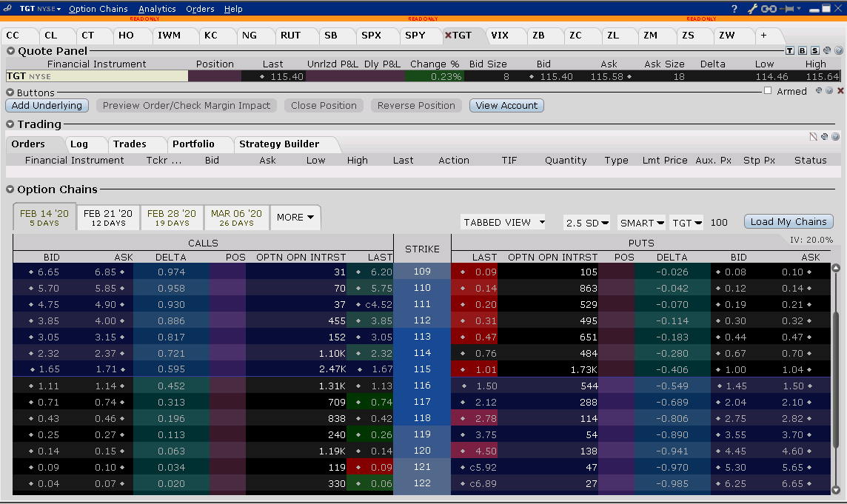The width and height of the screenshot is (847, 504).
Task: Click the S icon in Quote Panel header
Action: pos(814,51)
